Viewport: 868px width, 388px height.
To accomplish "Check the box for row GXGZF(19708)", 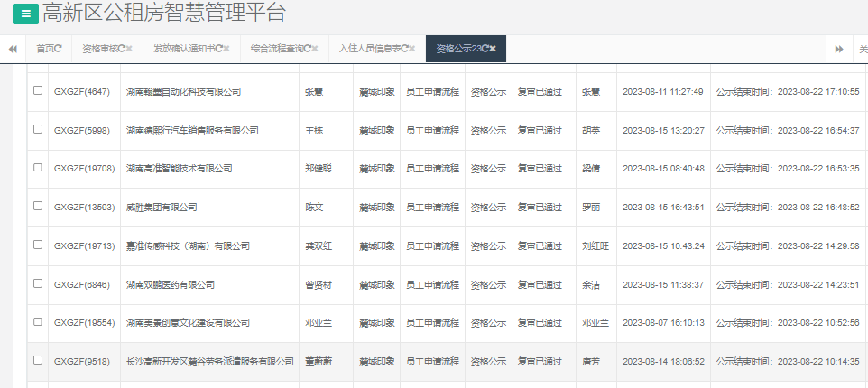I will click(x=38, y=167).
